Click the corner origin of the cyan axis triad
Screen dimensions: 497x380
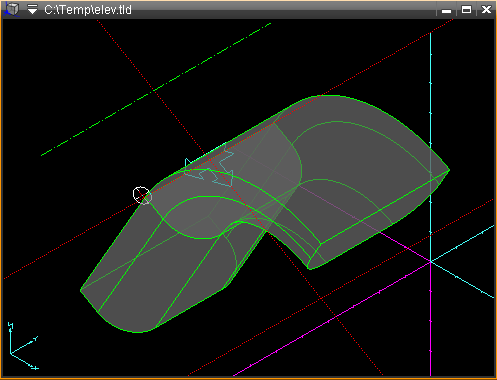(10, 353)
